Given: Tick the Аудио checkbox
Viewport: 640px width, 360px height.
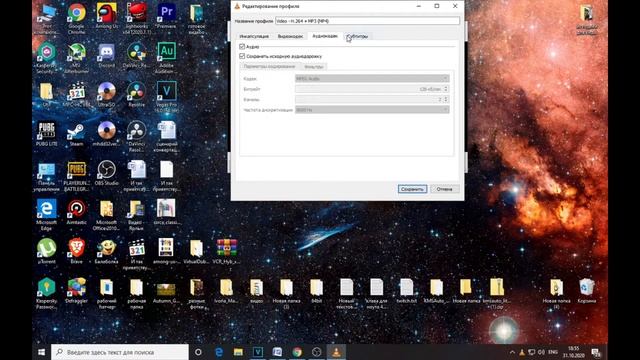Looking at the screenshot, I should 242,47.
